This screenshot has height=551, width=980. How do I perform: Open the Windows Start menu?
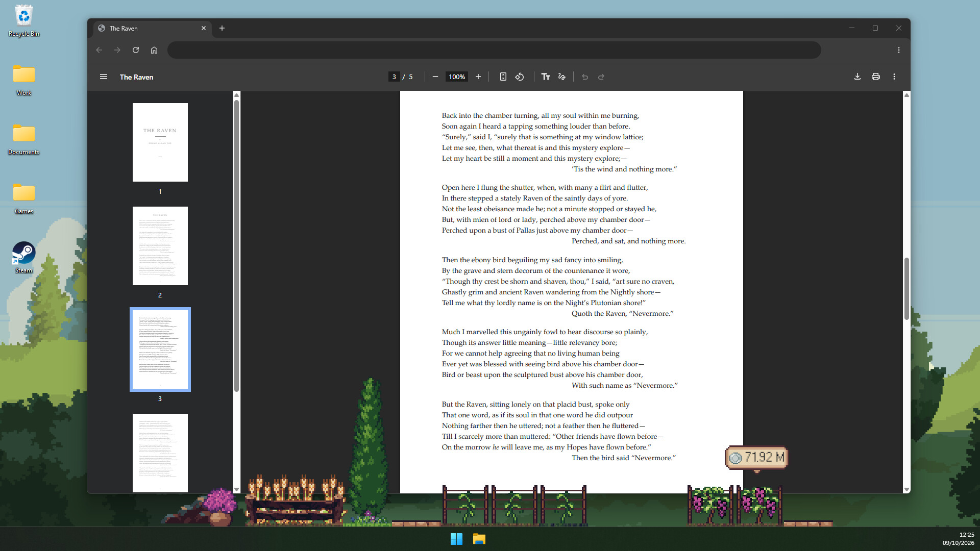456,539
